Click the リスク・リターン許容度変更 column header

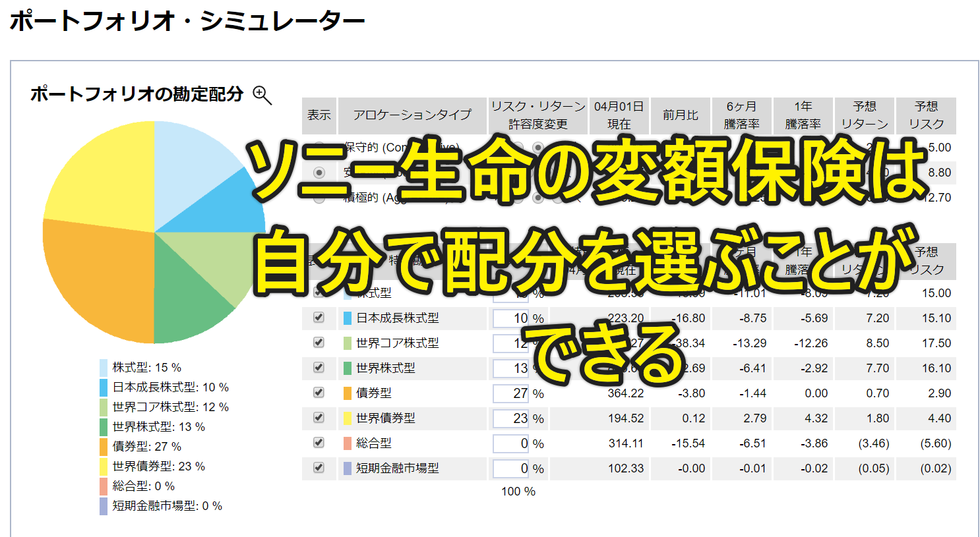pyautogui.click(x=538, y=115)
